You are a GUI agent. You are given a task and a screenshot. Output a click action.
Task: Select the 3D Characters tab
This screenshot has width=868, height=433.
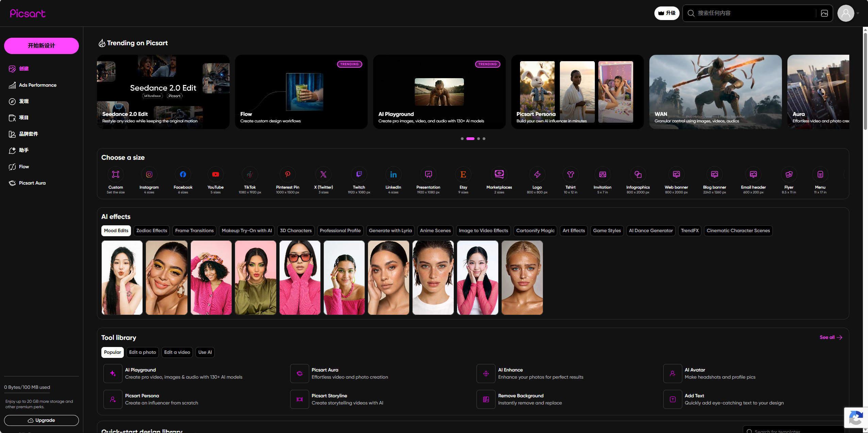(x=296, y=231)
